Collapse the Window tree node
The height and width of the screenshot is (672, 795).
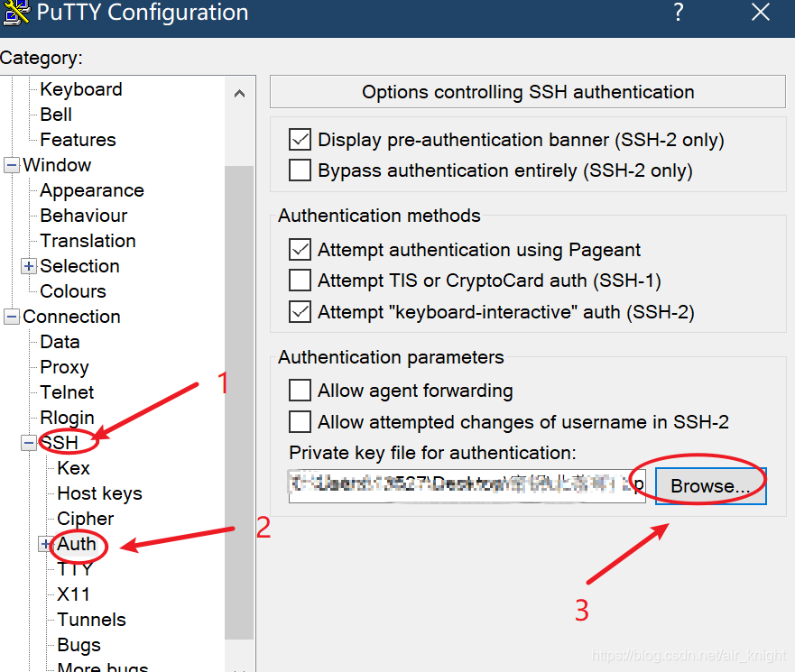tap(11, 165)
